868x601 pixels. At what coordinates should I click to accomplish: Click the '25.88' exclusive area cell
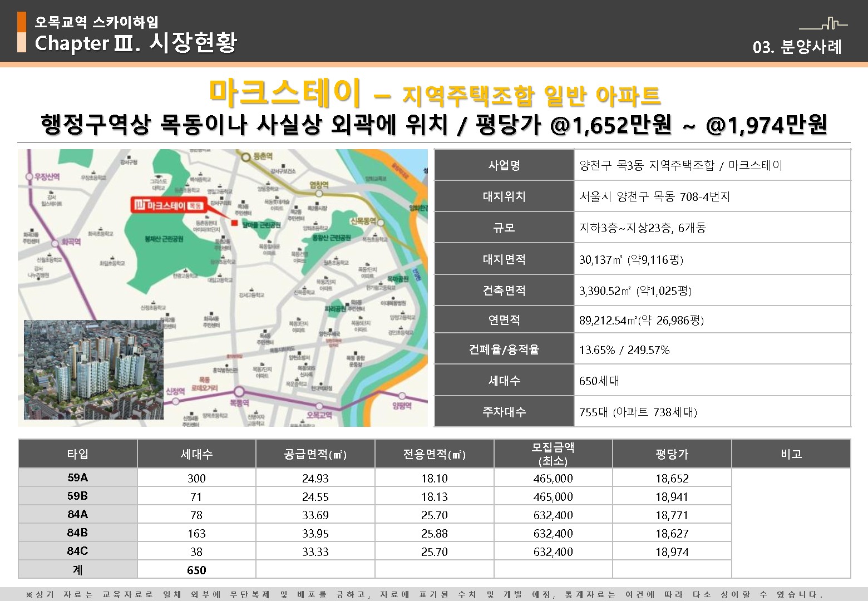[x=435, y=533]
